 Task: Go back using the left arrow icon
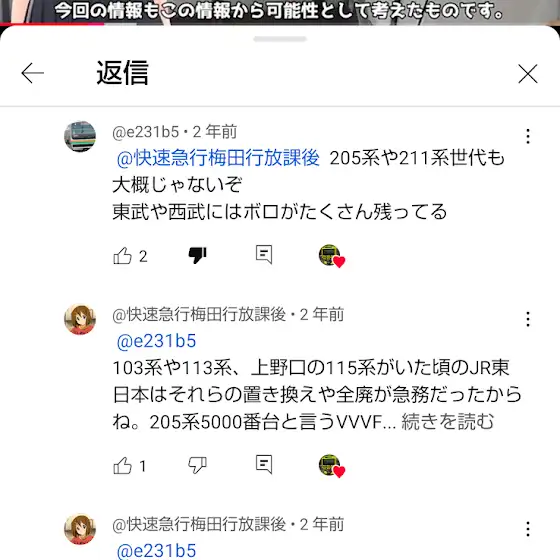[32, 73]
